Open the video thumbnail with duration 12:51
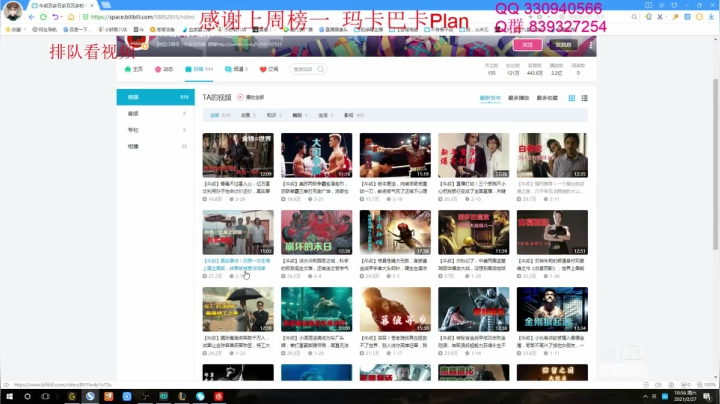 pos(552,232)
